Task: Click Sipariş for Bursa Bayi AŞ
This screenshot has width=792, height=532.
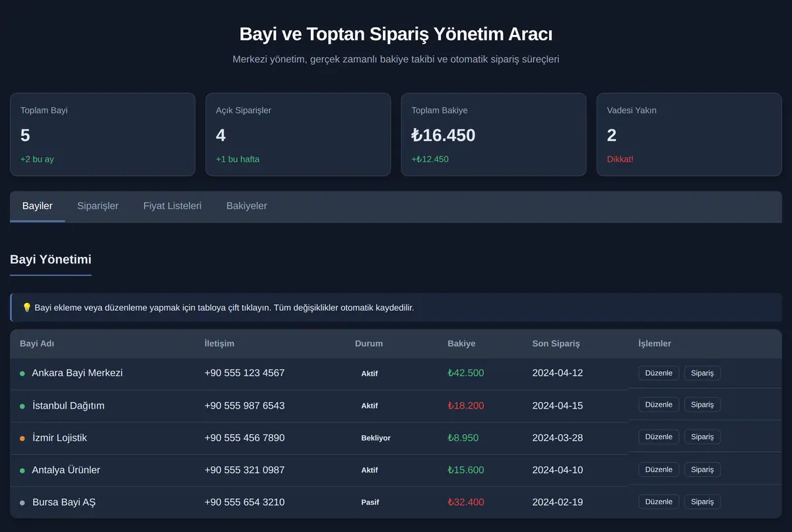Action: (x=702, y=502)
